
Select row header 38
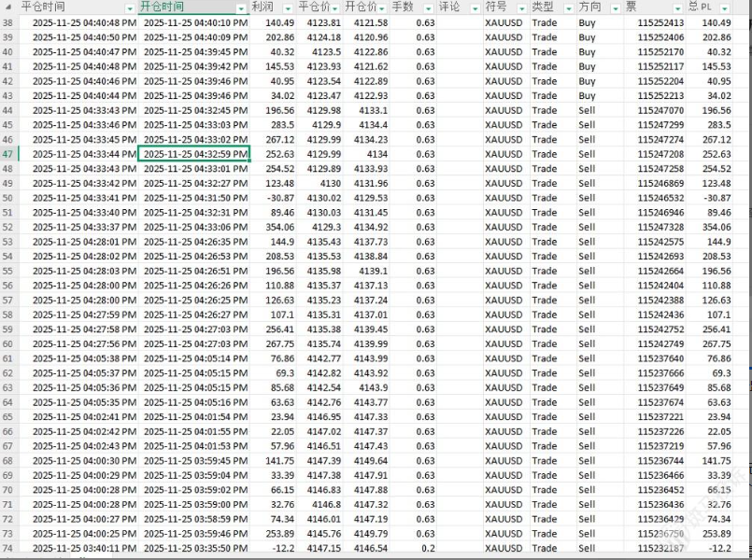coord(8,22)
